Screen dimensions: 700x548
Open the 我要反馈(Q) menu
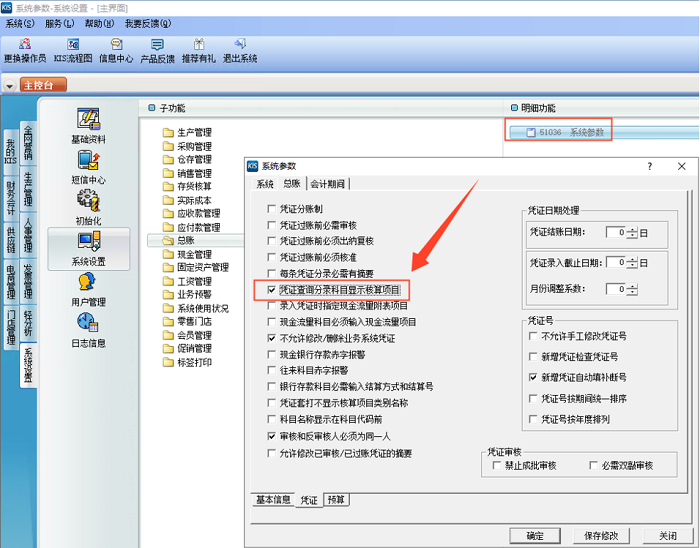pos(148,24)
